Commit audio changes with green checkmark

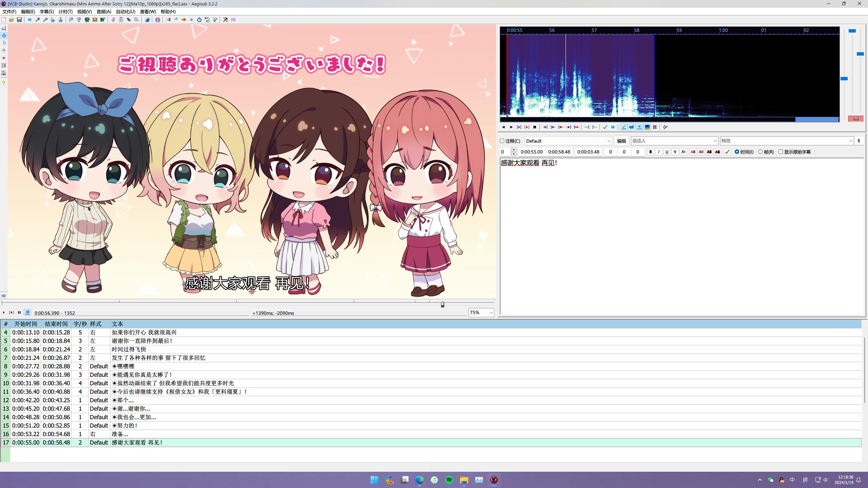(x=605, y=127)
